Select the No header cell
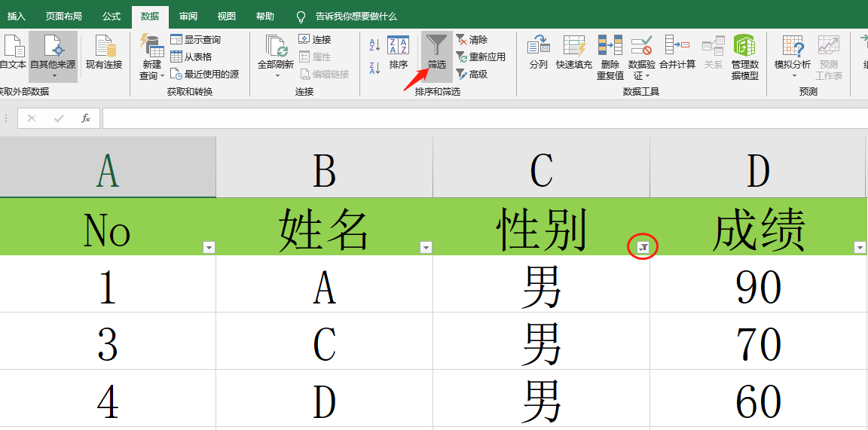The image size is (868, 430). point(108,227)
